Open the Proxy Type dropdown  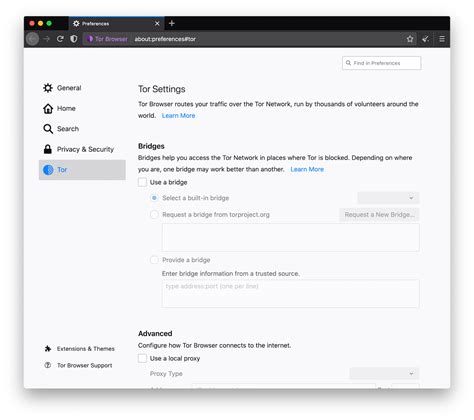pyautogui.click(x=384, y=374)
